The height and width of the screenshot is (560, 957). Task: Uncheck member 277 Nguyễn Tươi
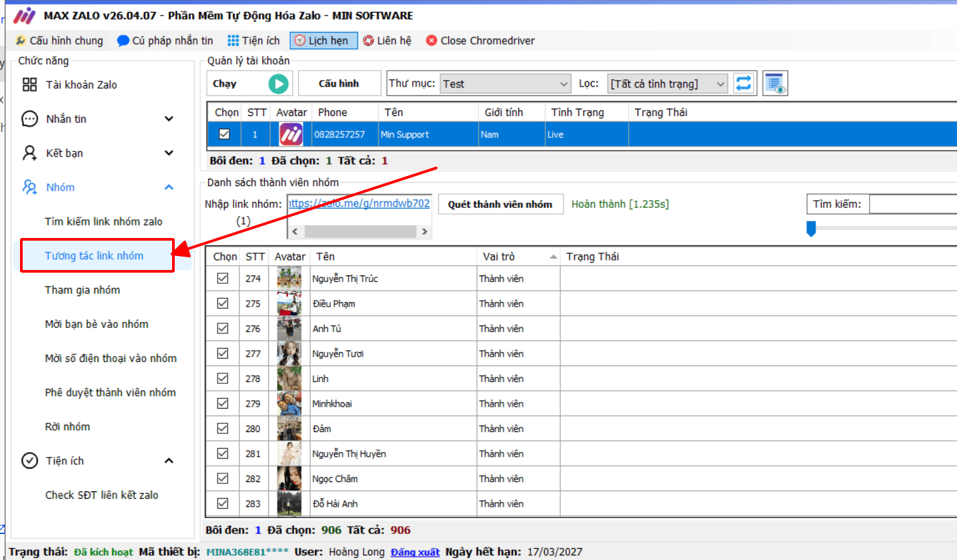click(223, 353)
